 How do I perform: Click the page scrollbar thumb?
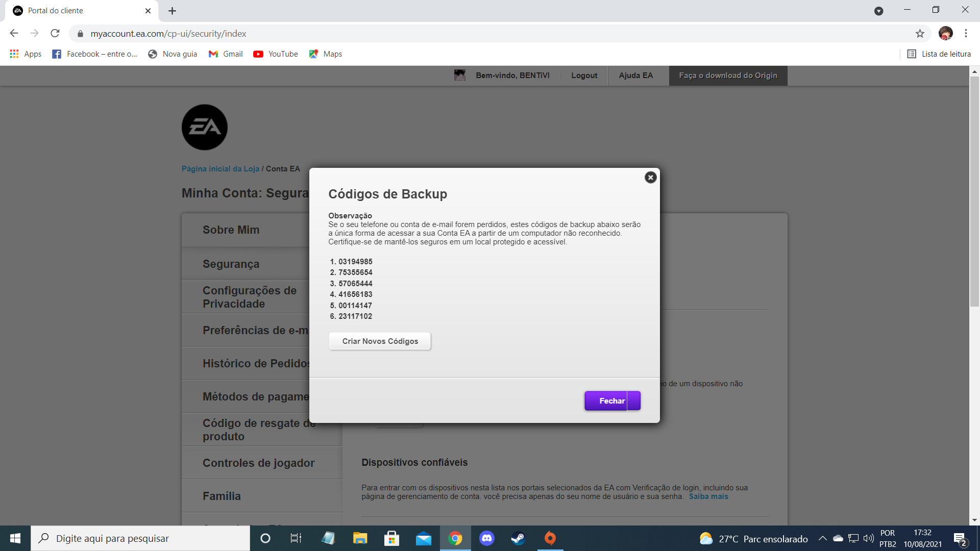pyautogui.click(x=974, y=191)
